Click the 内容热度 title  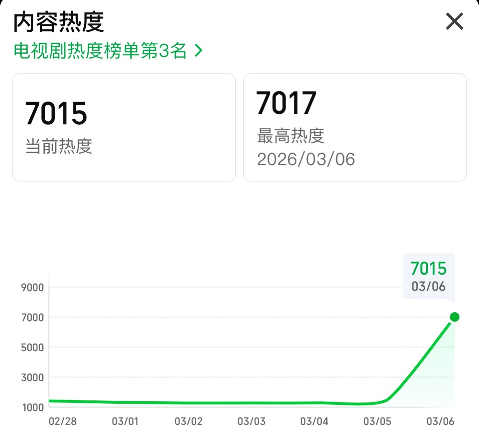click(x=59, y=22)
